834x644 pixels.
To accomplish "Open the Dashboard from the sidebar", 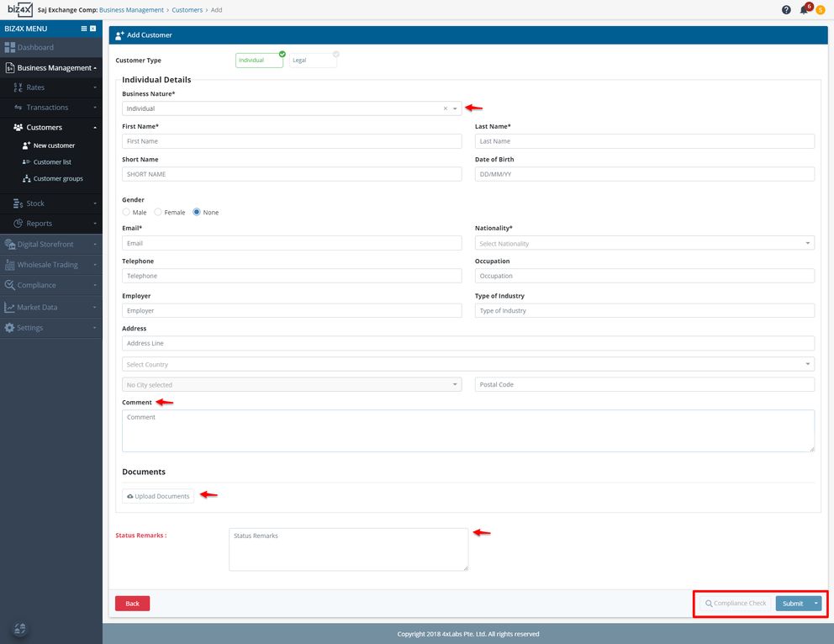I will coord(34,49).
